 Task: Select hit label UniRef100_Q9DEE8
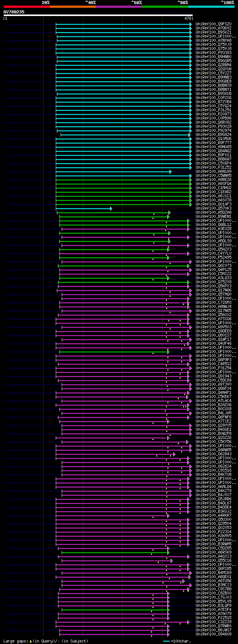pyautogui.click(x=213, y=331)
